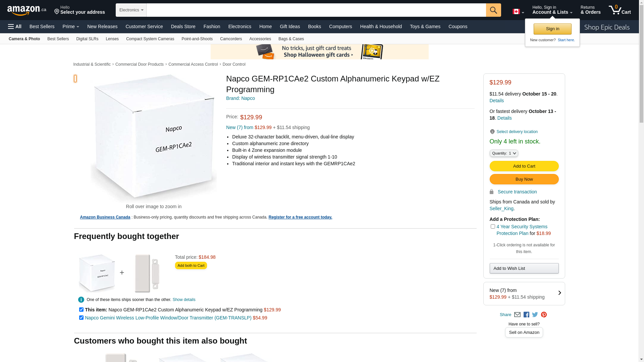The image size is (644, 362).
Task: Open the Electronics search category dropdown
Action: 131,10
